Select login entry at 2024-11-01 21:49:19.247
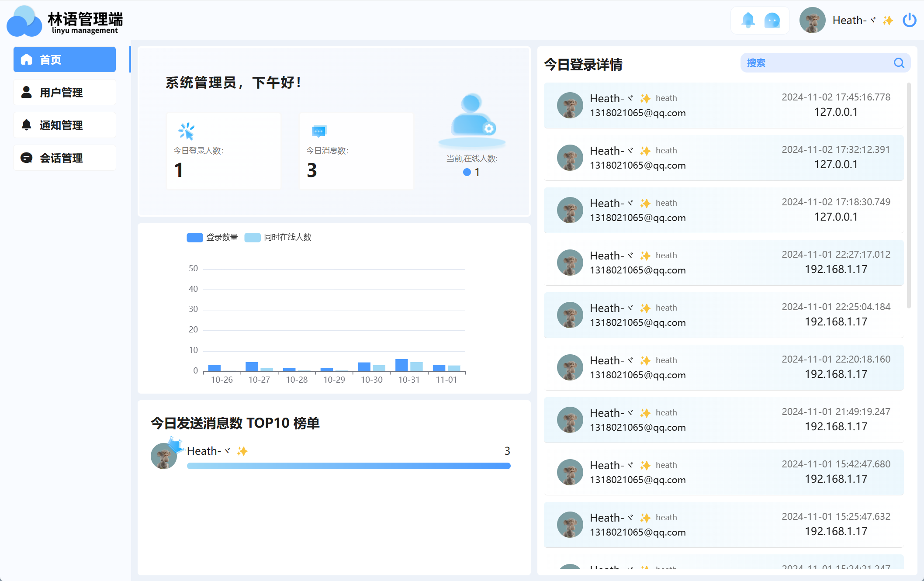This screenshot has width=924, height=581. point(723,420)
